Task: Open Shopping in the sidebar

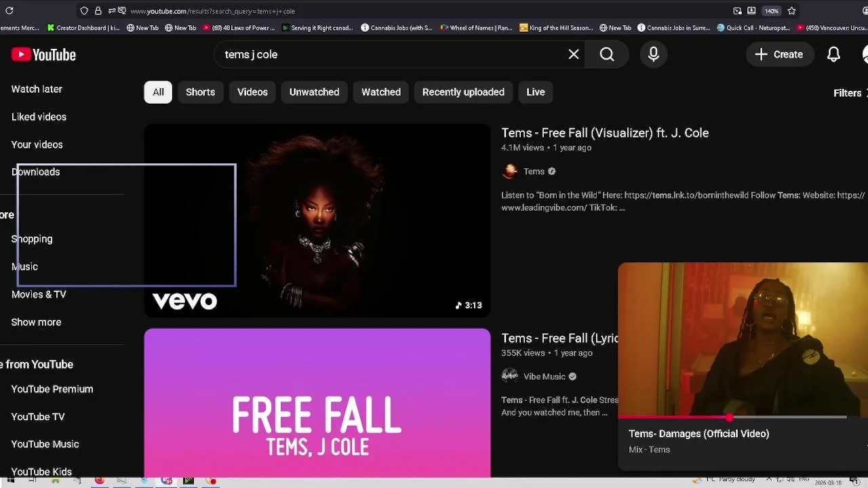Action: click(x=32, y=239)
